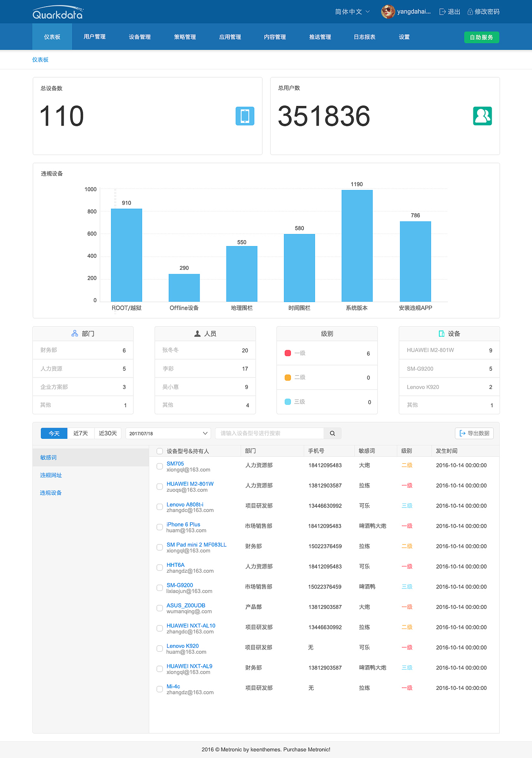Image resolution: width=532 pixels, height=758 pixels.
Task: Click the 财务部 row in 部门 card
Action: click(x=83, y=350)
